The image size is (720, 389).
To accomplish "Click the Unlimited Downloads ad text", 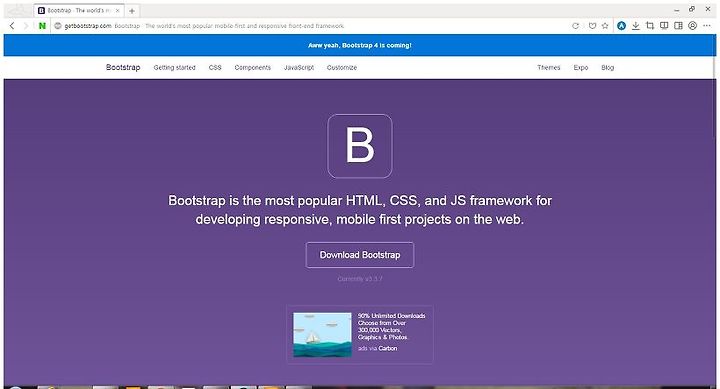I will click(392, 327).
